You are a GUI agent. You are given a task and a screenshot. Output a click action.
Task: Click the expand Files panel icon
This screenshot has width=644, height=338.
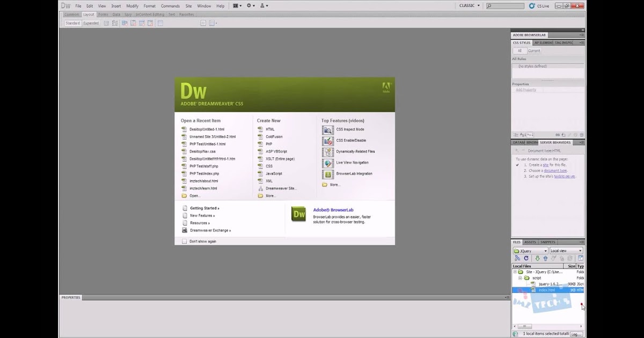coord(581,258)
